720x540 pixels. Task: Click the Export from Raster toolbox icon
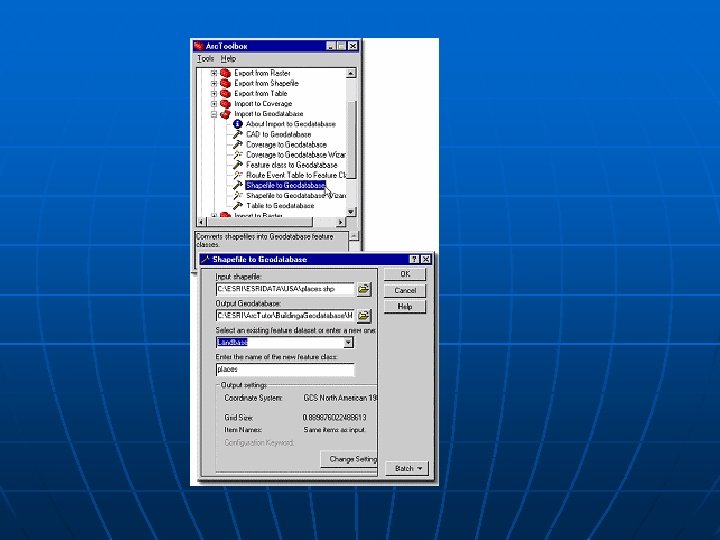(x=225, y=73)
